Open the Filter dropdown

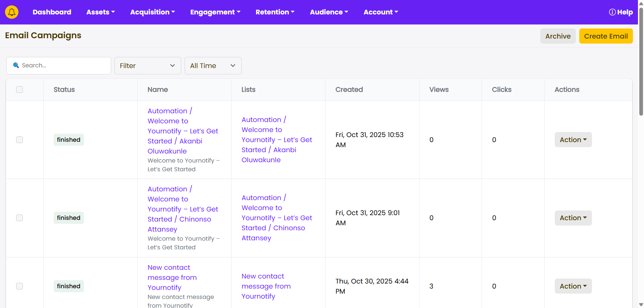(147, 66)
